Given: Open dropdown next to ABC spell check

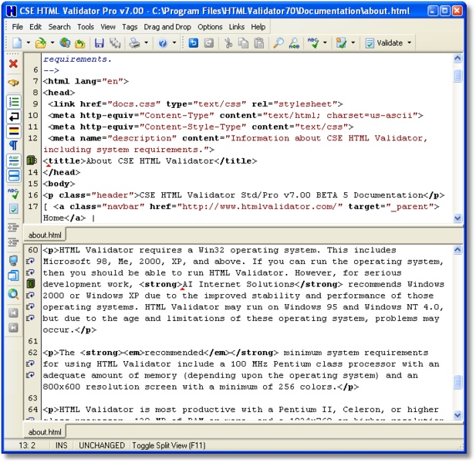Looking at the screenshot, I should click(325, 42).
